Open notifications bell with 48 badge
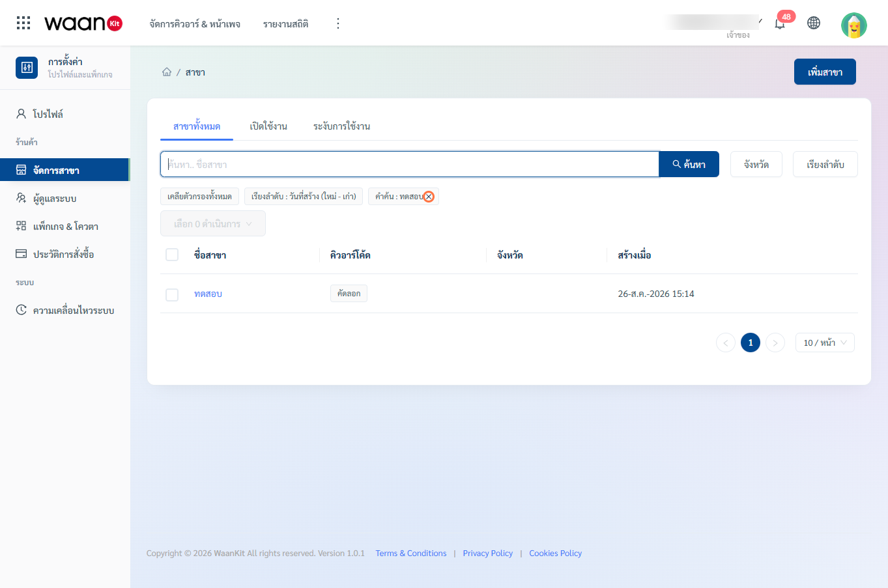Image resolution: width=888 pixels, height=588 pixels. click(780, 23)
